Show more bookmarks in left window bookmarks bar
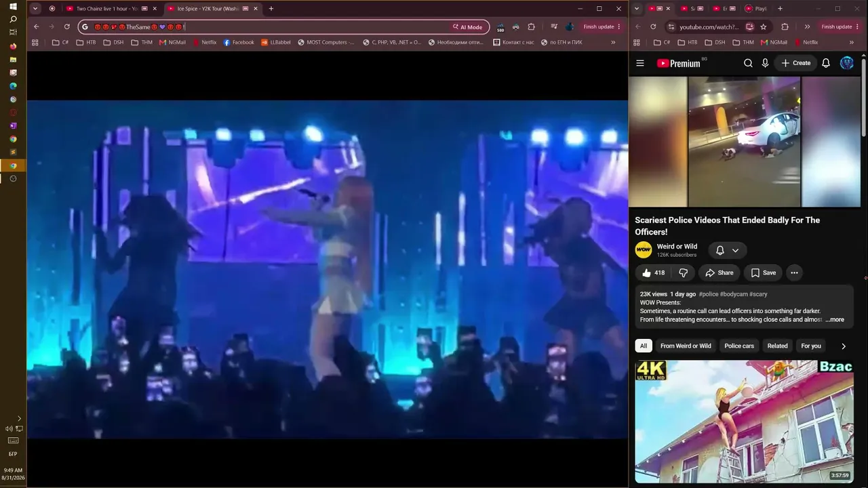Viewport: 868px width, 488px height. click(613, 42)
